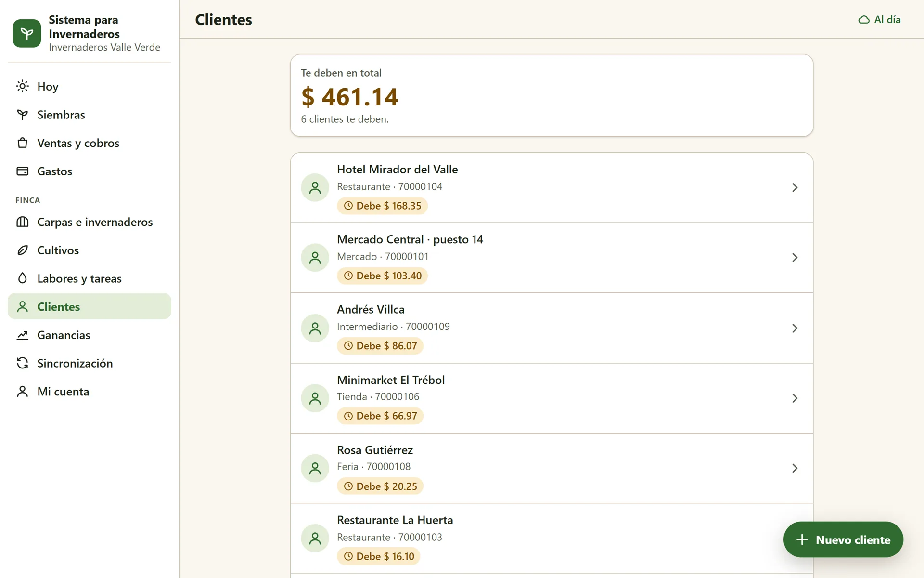Click the Debe $ 103.40 badge

click(x=382, y=276)
